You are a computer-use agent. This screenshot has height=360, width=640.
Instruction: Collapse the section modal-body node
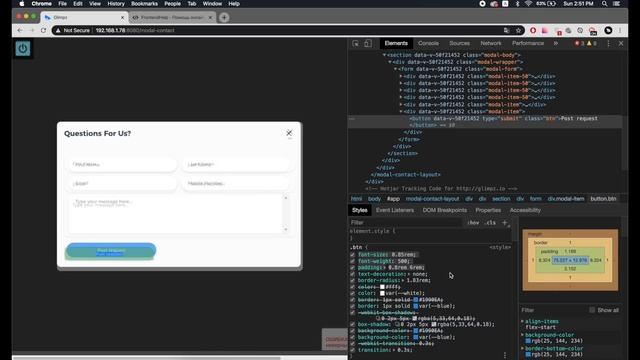coord(384,55)
